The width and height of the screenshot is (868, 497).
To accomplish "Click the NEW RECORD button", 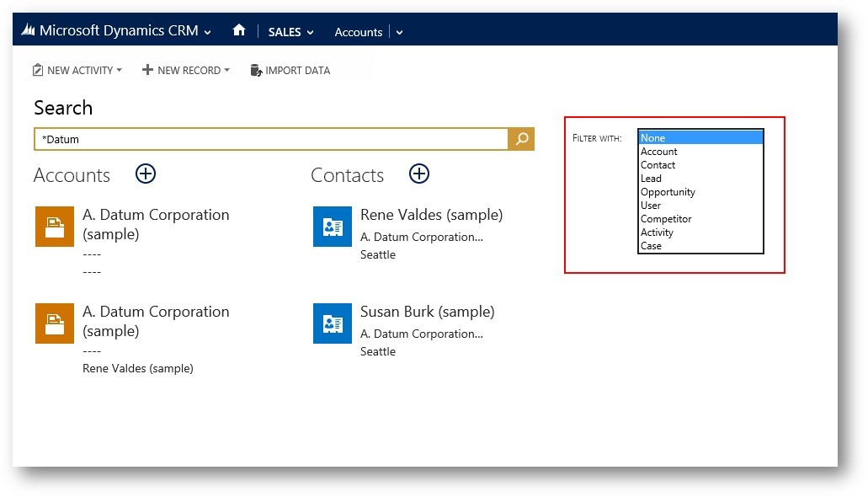I will click(185, 71).
